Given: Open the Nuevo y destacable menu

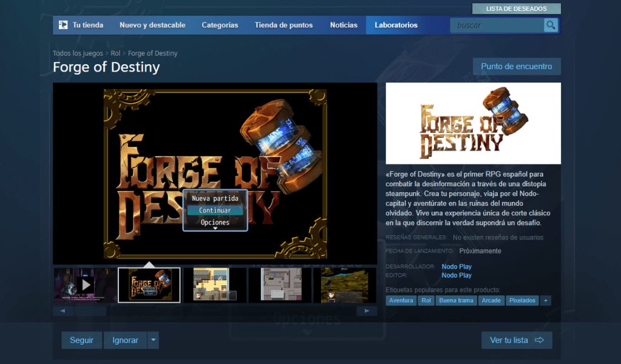Looking at the screenshot, I should [x=152, y=25].
